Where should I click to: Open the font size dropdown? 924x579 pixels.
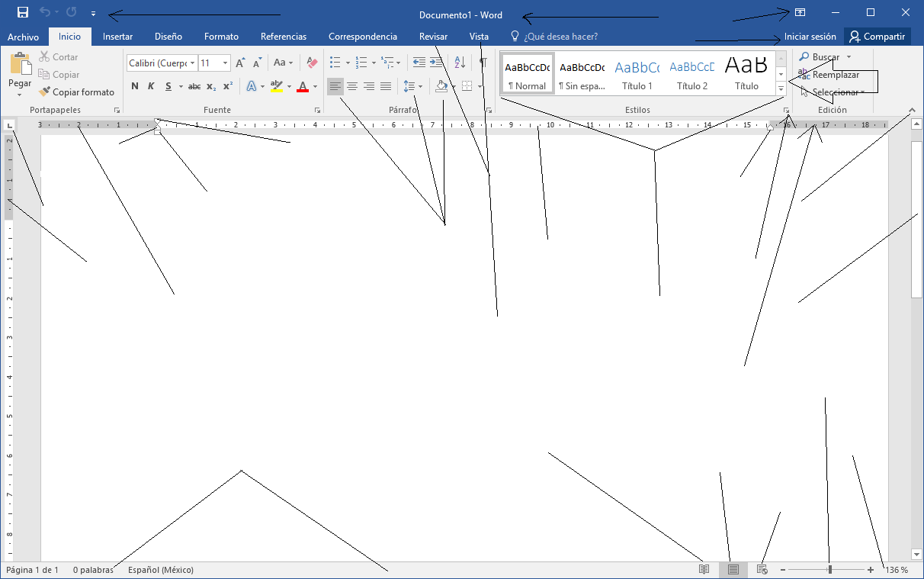coord(225,62)
